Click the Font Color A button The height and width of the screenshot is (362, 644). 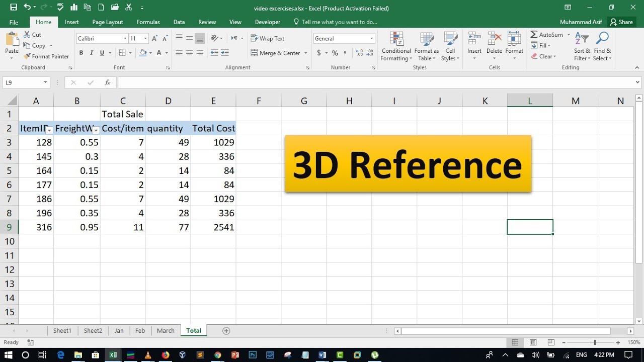pyautogui.click(x=159, y=53)
